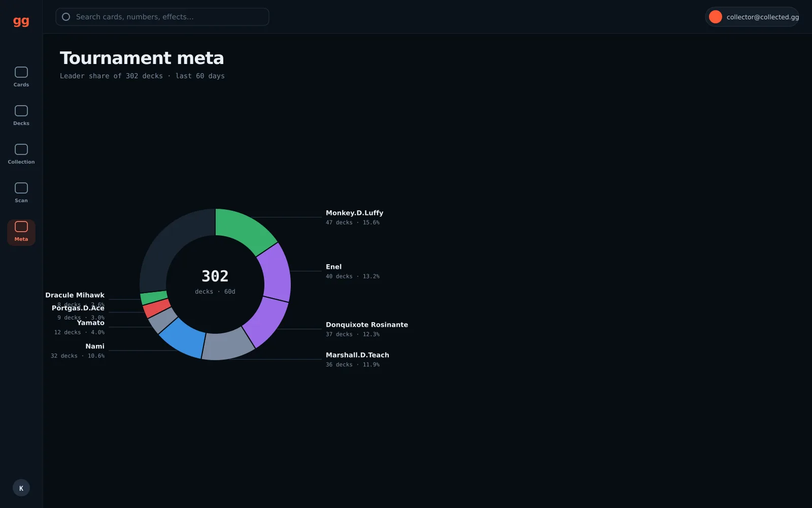Screen dimensions: 812x508
Task: Go to the Collection sidebar item
Action: 21,154
